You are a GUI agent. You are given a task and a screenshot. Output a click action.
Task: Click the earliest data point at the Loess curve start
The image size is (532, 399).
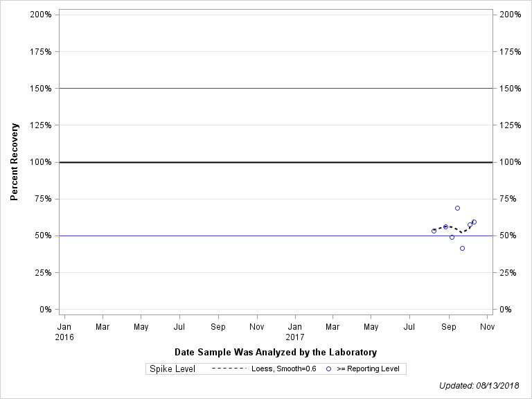click(434, 231)
